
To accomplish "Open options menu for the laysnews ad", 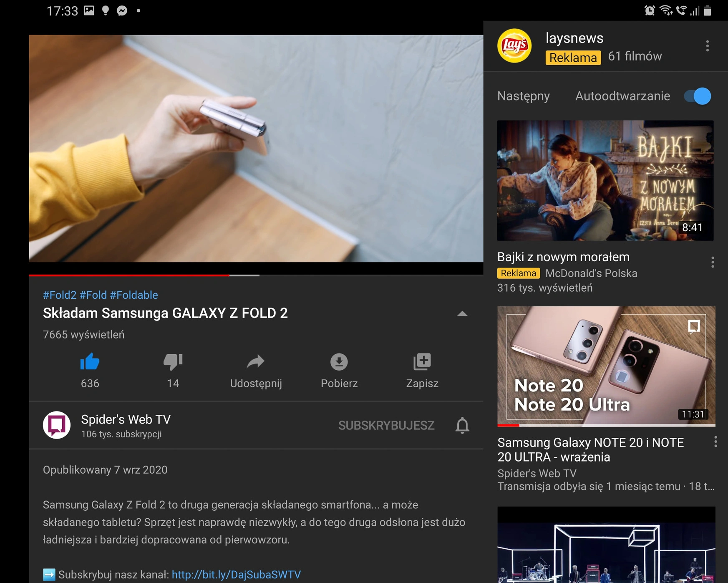I will 707,46.
